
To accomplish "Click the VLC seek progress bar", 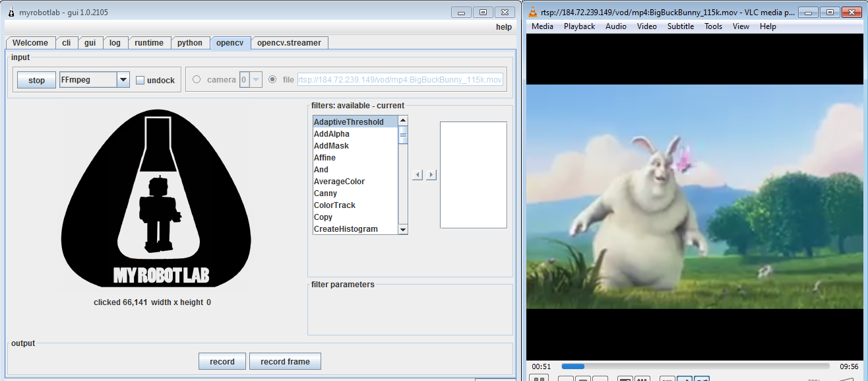I will point(695,366).
